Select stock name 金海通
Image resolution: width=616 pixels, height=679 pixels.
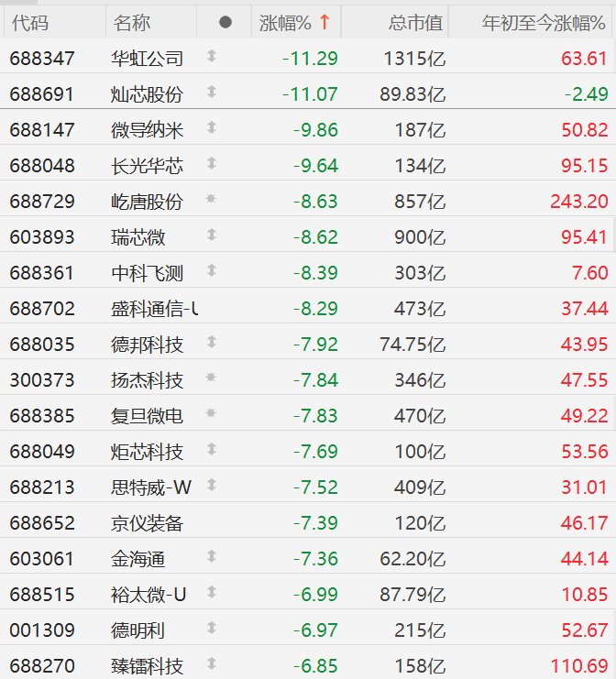137,559
